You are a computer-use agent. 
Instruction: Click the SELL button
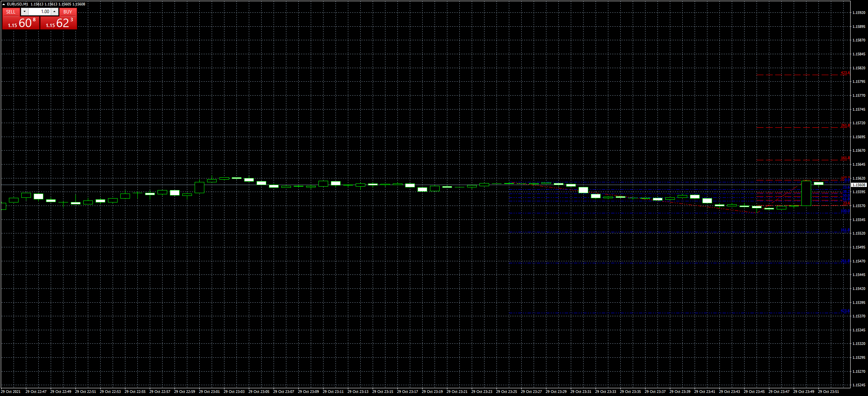(11, 12)
